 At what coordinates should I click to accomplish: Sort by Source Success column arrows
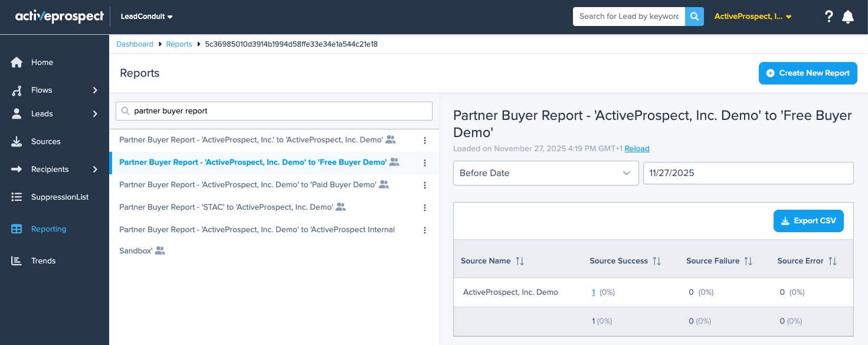pyautogui.click(x=657, y=261)
